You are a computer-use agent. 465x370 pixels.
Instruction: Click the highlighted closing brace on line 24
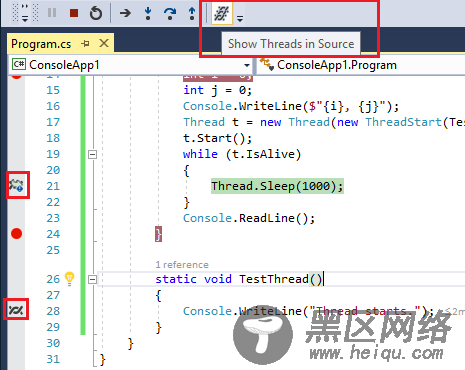(x=158, y=234)
